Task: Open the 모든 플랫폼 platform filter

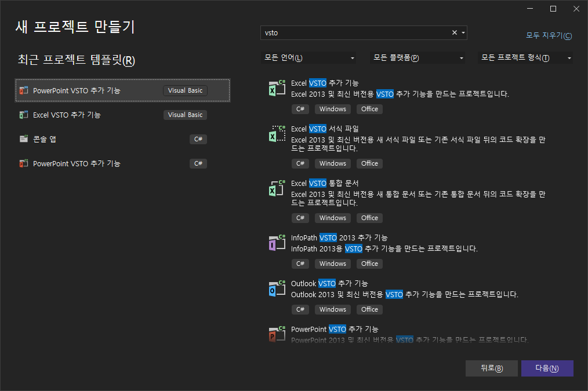Action: point(418,58)
